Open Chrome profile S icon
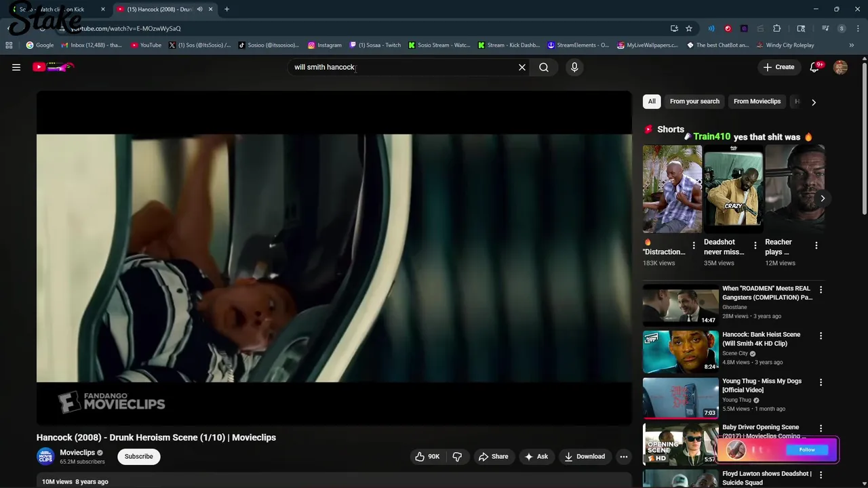 [x=842, y=28]
